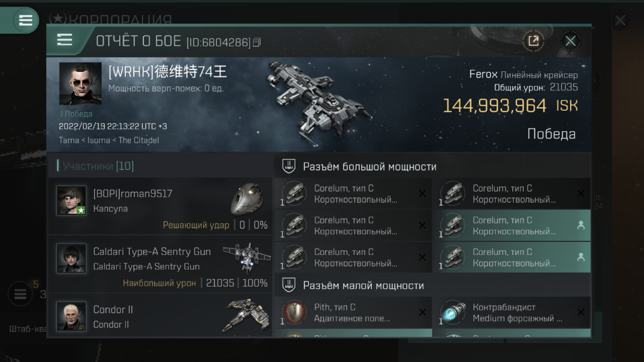644x362 pixels.
Task: Select first Corelum railgun module item
Action: click(353, 194)
